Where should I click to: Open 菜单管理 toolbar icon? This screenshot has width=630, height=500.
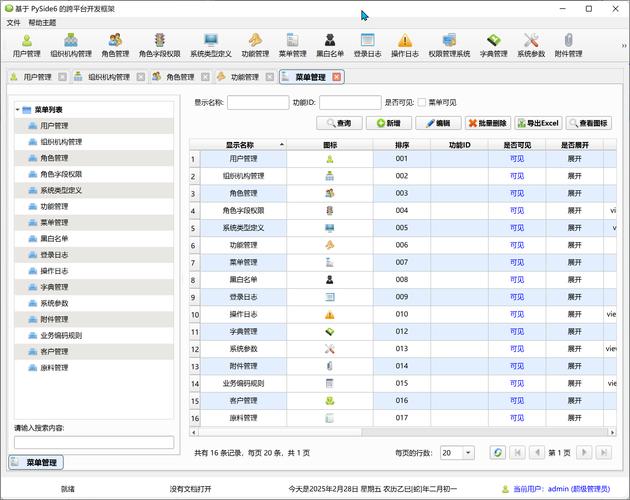292,45
